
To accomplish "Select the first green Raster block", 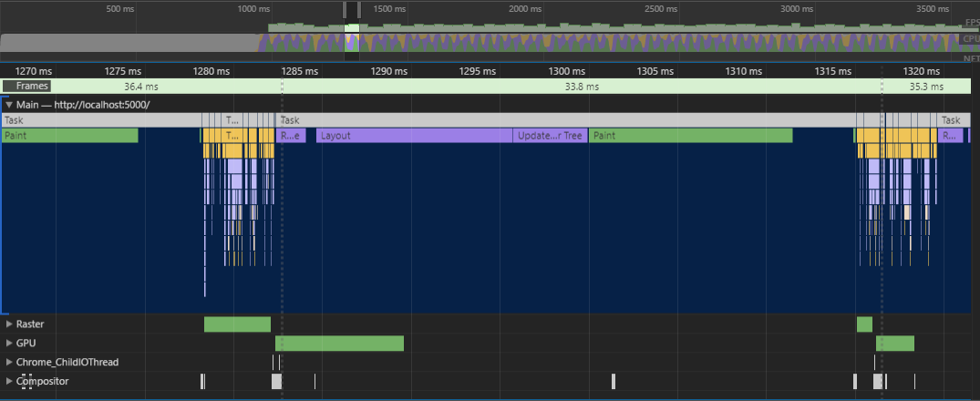I will pos(237,324).
